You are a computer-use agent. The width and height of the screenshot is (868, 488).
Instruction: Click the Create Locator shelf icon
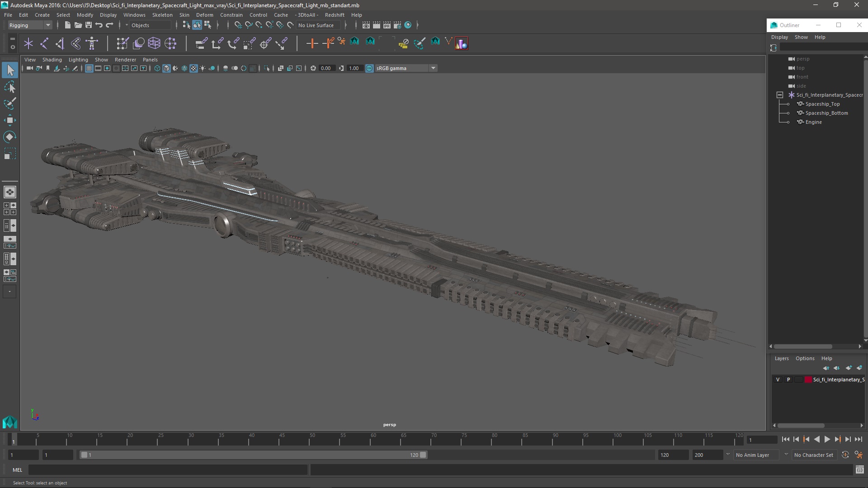[28, 43]
